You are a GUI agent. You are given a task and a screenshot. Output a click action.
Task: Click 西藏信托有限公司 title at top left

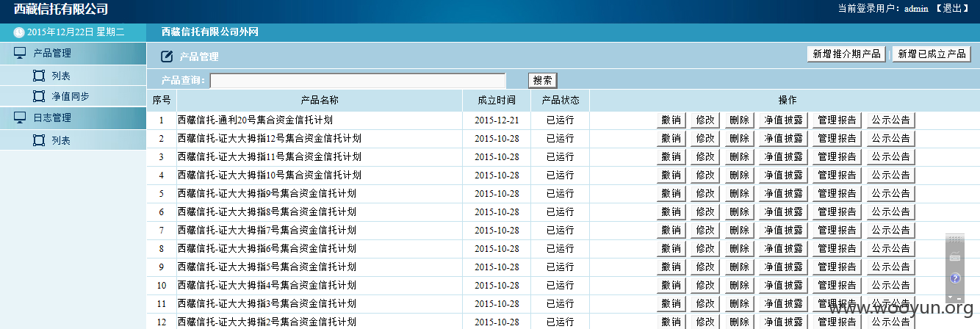click(x=61, y=10)
